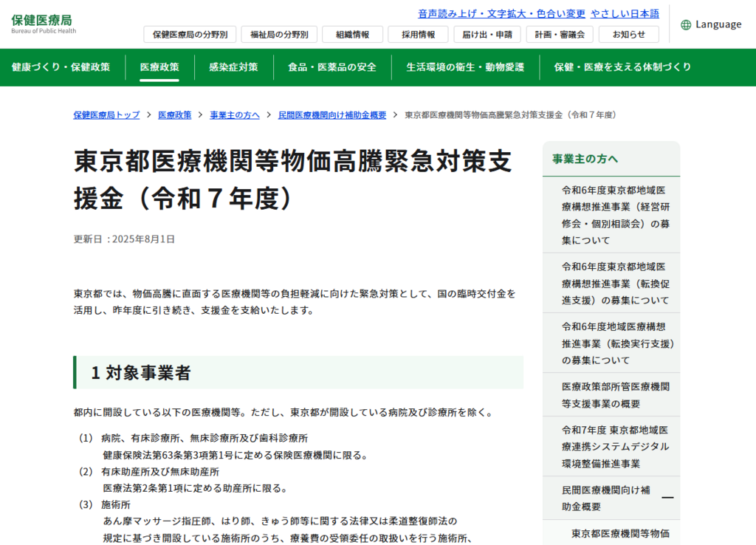Open sidebar link 民間医療機関向け補助金概要
The width and height of the screenshot is (756, 545).
(605, 498)
